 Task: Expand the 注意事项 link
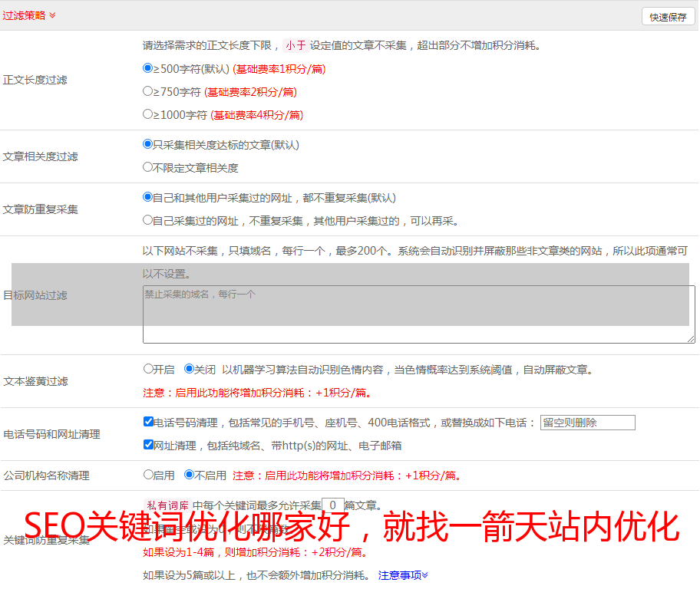[x=403, y=575]
